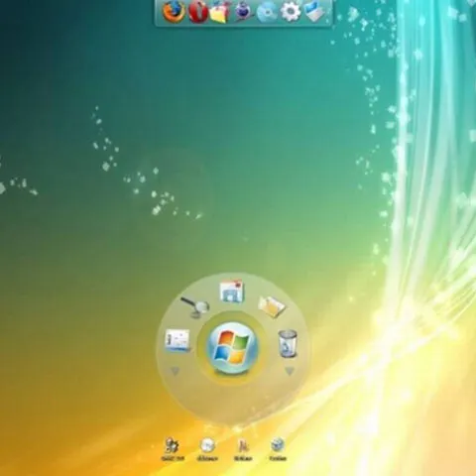The height and width of the screenshot is (476, 476).
Task: Click the Windows orb in the circular menu
Action: coord(233,348)
